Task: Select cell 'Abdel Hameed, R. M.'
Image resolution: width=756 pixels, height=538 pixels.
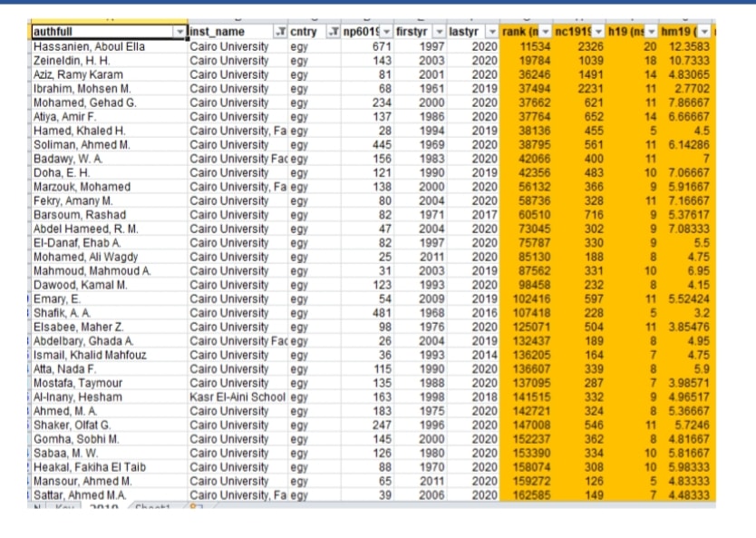Action: coord(109,229)
